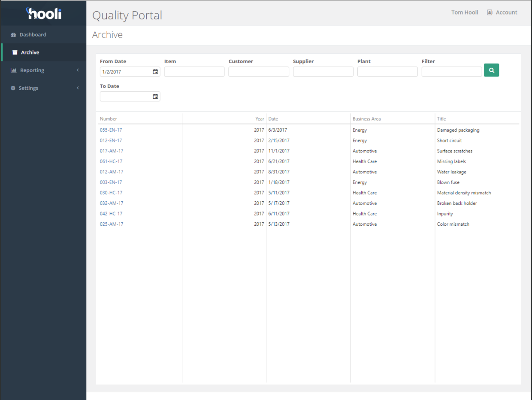Open the From Date calendar picker
Viewport: 532px width, 400px height.
(x=155, y=72)
